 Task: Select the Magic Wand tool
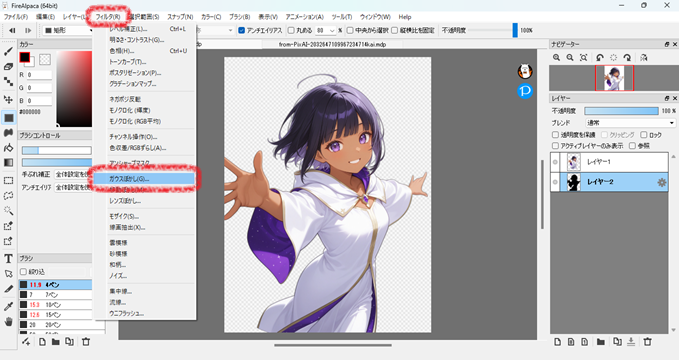[x=8, y=211]
